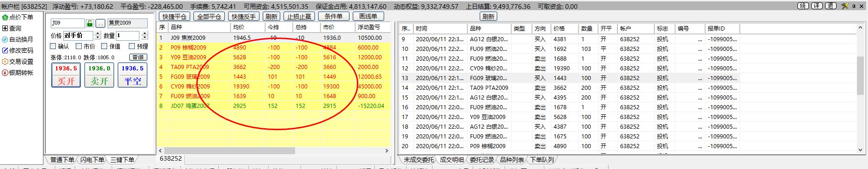Click the contract browse '..' button

click(100, 23)
